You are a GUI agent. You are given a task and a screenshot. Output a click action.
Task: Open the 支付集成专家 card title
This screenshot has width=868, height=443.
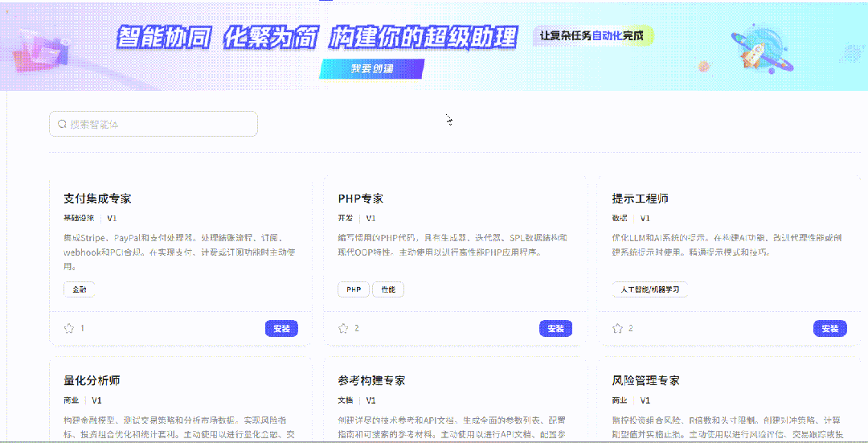click(97, 199)
